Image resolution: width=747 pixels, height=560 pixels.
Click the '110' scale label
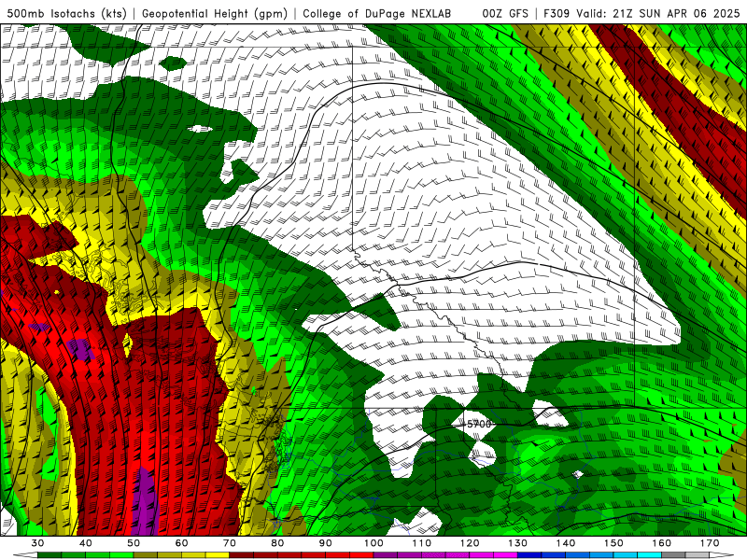422,543
